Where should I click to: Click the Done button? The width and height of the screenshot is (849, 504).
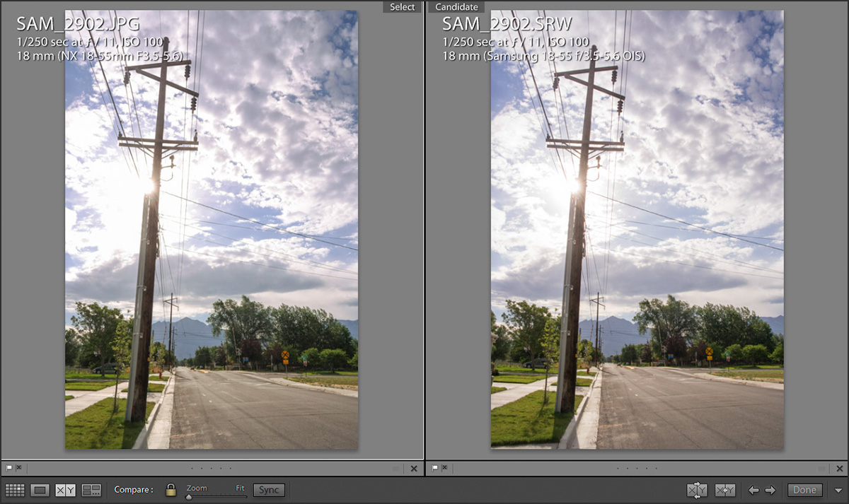tap(804, 490)
